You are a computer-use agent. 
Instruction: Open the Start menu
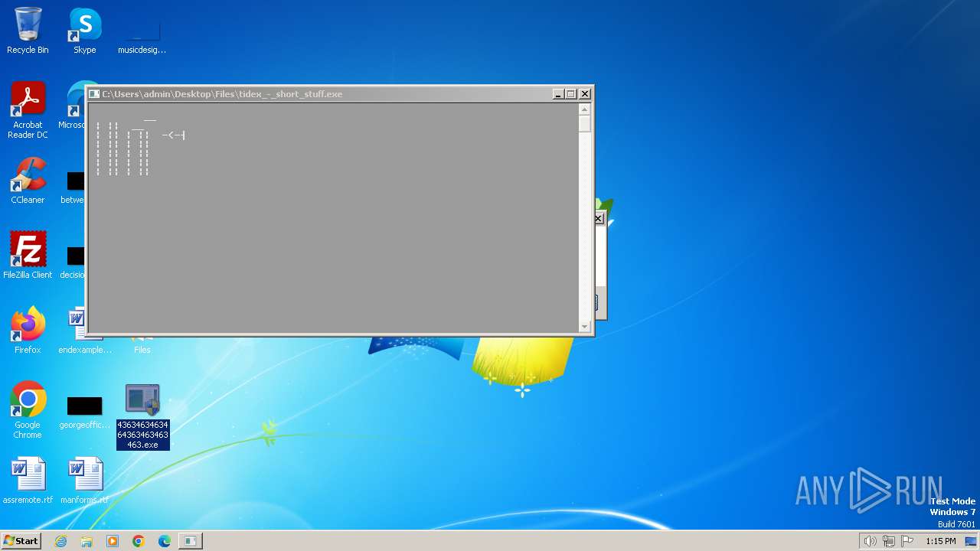pos(21,540)
